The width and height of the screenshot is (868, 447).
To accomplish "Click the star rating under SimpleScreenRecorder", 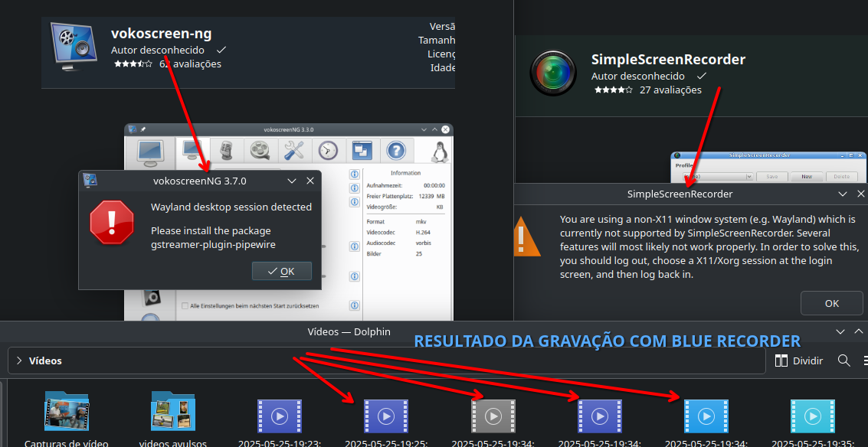I will click(x=614, y=90).
